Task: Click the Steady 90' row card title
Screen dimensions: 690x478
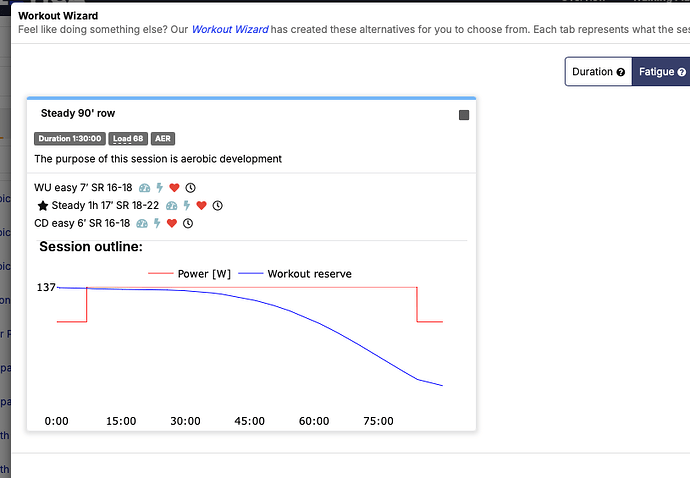Action: tap(78, 114)
